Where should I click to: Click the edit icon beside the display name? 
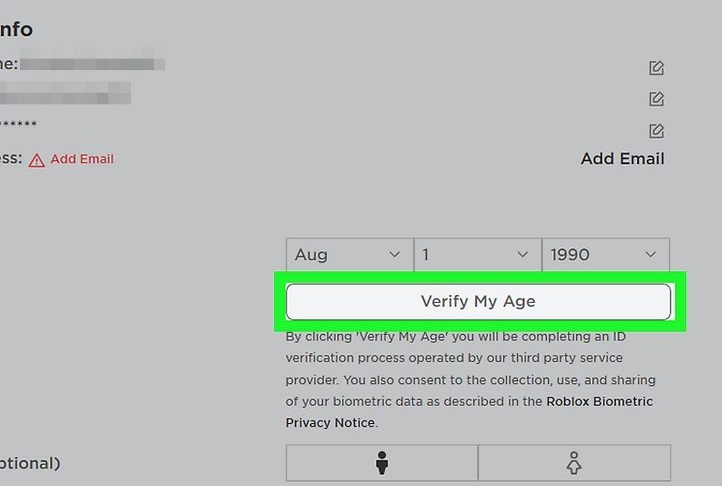click(x=656, y=68)
